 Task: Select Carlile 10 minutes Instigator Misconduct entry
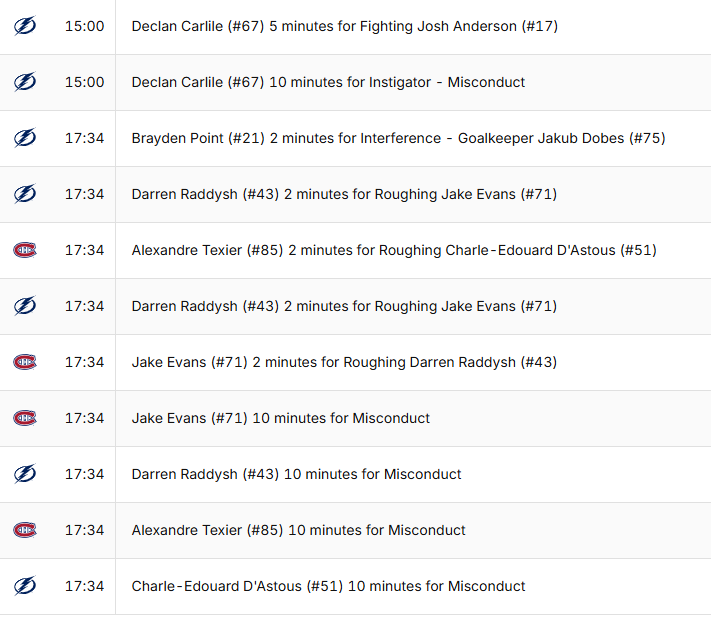328,82
